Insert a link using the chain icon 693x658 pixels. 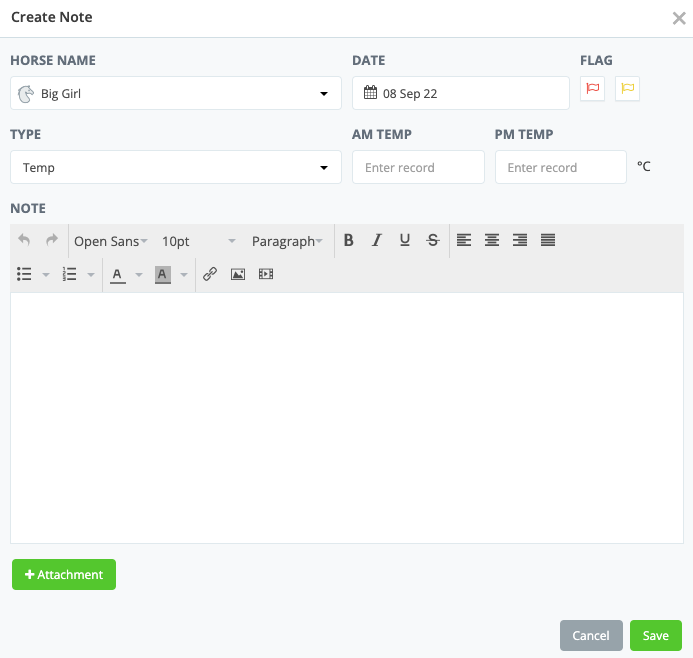[210, 274]
